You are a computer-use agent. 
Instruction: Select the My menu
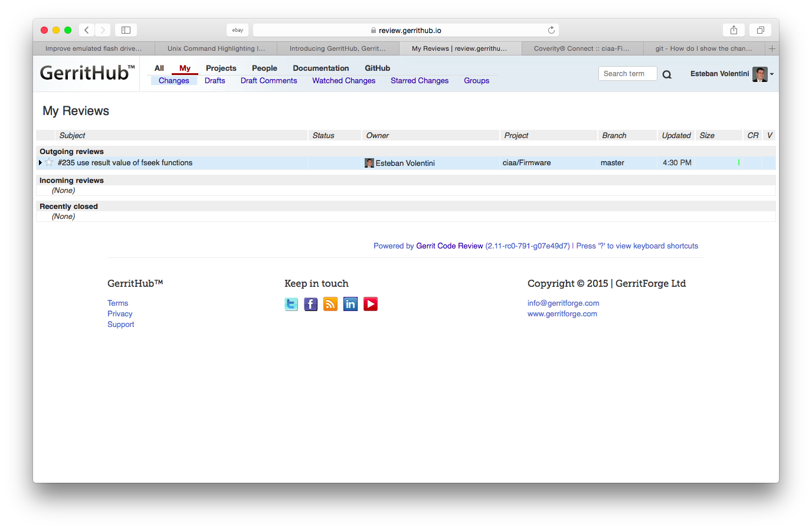185,68
